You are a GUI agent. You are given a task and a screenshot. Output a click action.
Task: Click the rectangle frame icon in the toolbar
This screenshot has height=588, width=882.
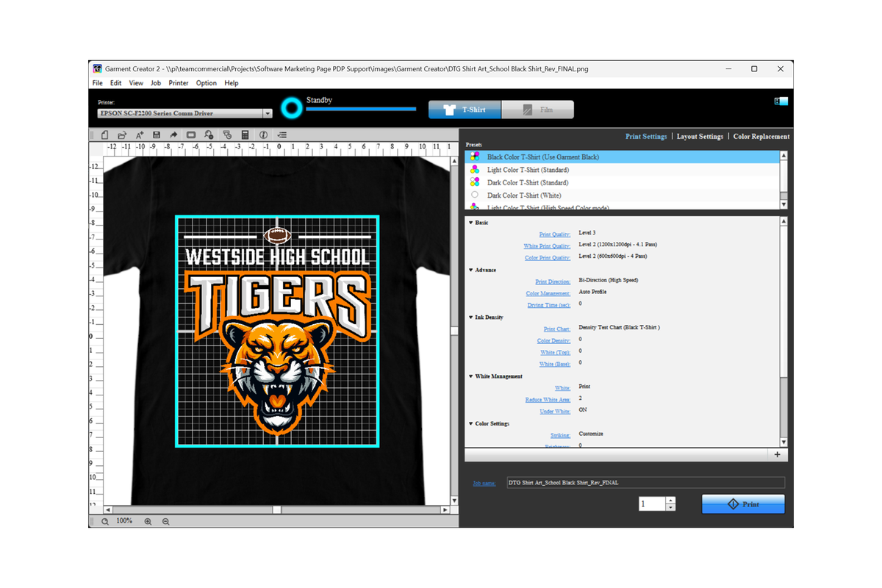click(x=191, y=135)
